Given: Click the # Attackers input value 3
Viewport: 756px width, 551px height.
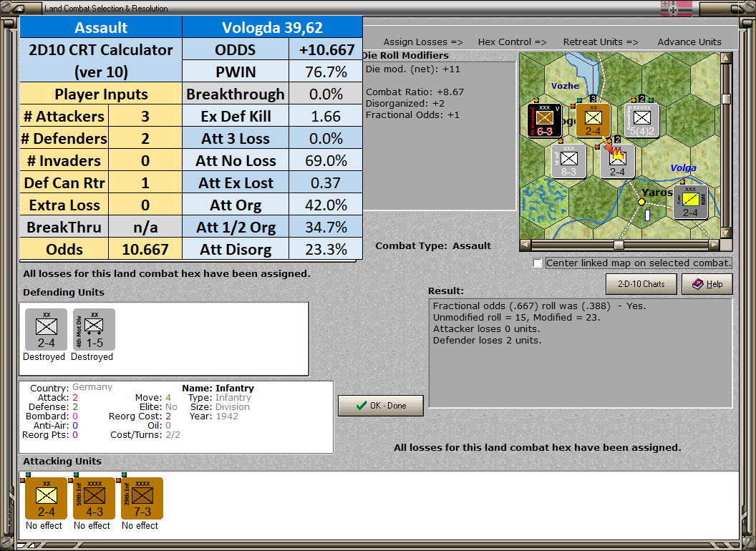Looking at the screenshot, I should click(145, 116).
